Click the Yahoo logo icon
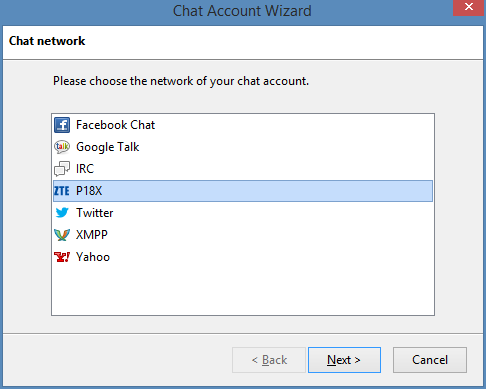The image size is (486, 389). (62, 257)
